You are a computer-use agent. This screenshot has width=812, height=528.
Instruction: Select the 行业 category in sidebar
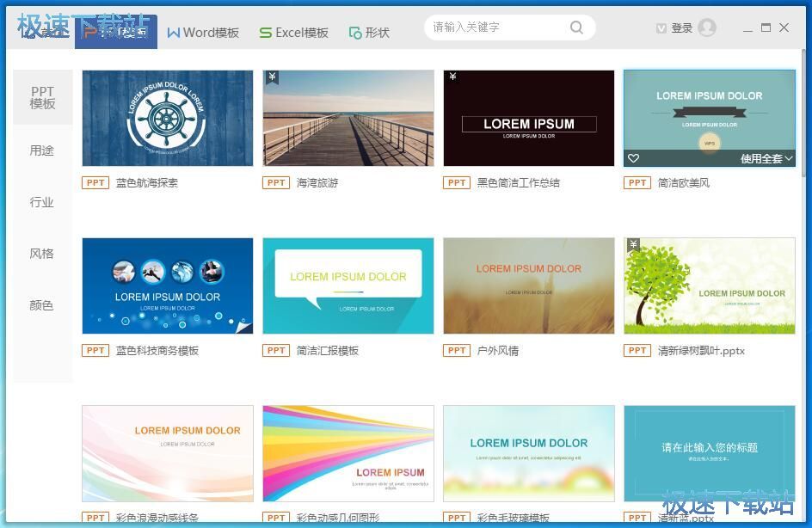pyautogui.click(x=42, y=202)
